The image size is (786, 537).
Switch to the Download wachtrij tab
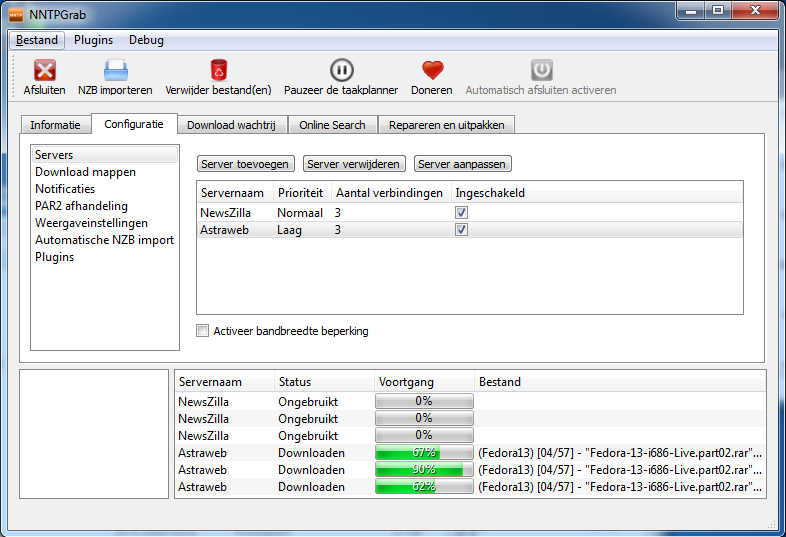pos(233,125)
